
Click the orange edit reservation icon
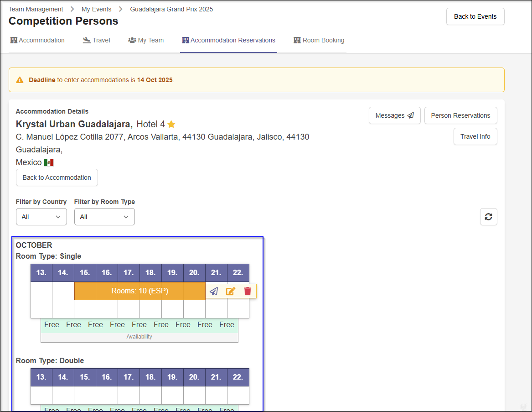pyautogui.click(x=231, y=291)
